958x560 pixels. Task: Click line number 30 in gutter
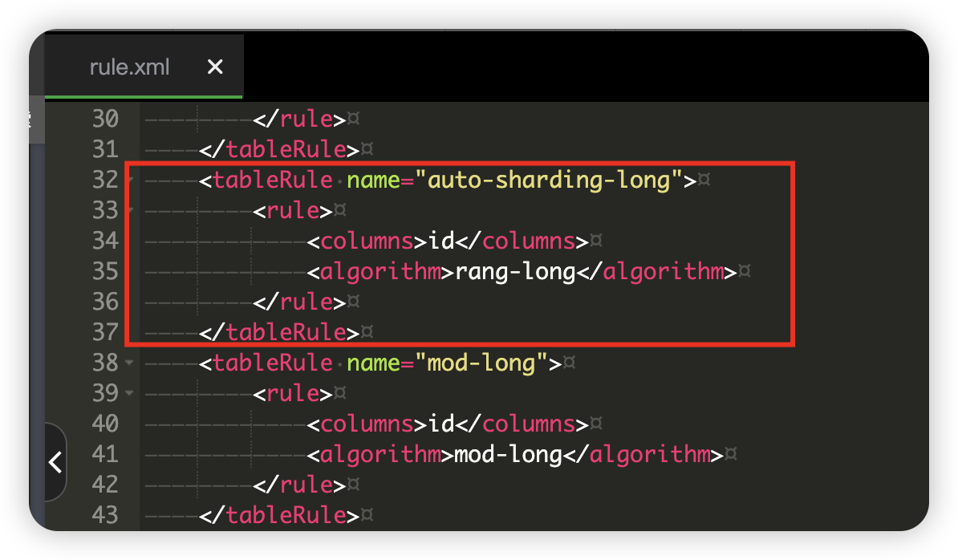pos(104,119)
